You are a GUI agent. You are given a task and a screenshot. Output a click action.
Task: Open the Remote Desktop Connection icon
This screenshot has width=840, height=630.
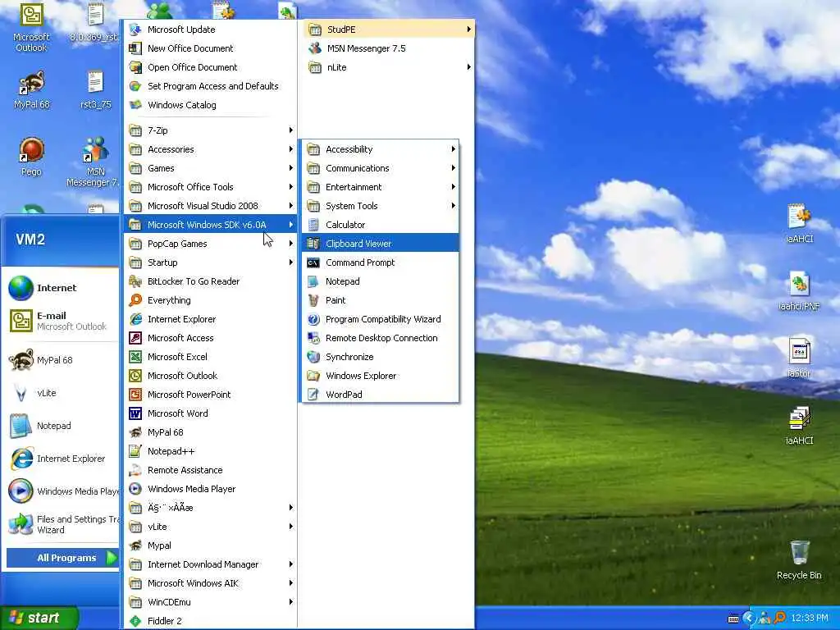(x=313, y=338)
